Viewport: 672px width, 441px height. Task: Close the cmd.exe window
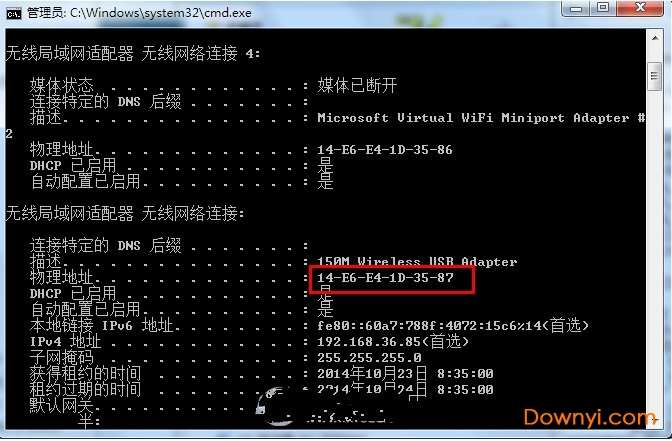(x=640, y=8)
